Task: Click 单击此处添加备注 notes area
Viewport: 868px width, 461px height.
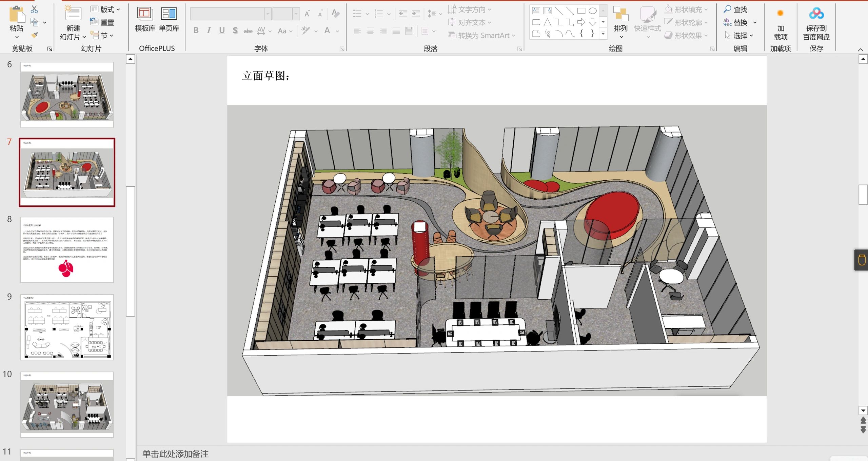Action: pos(176,454)
